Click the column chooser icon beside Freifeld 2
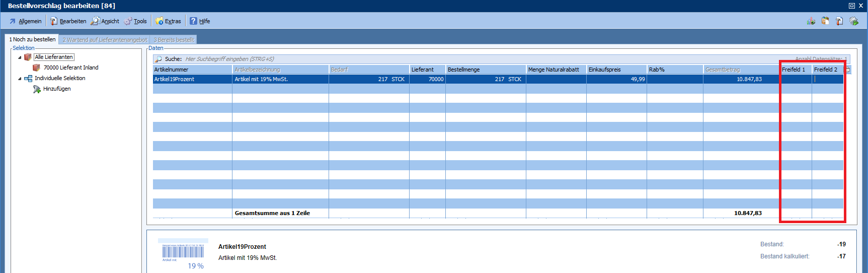Image resolution: width=868 pixels, height=273 pixels. coord(847,70)
